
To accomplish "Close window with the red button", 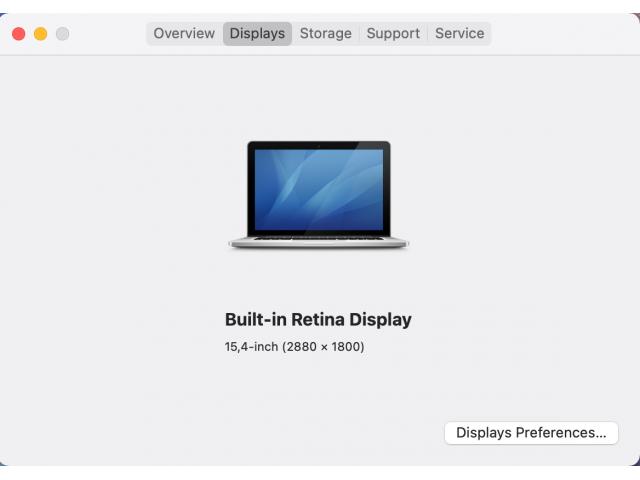I will pyautogui.click(x=19, y=33).
